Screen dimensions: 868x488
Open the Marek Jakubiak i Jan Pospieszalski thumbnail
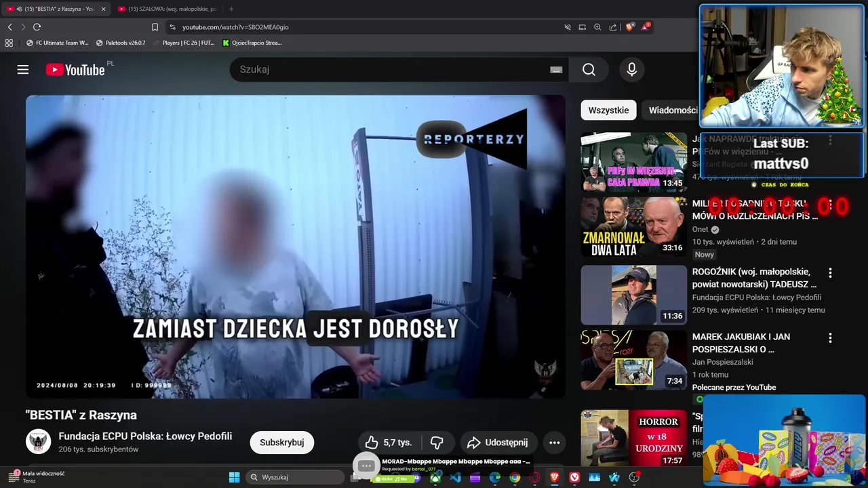point(634,360)
